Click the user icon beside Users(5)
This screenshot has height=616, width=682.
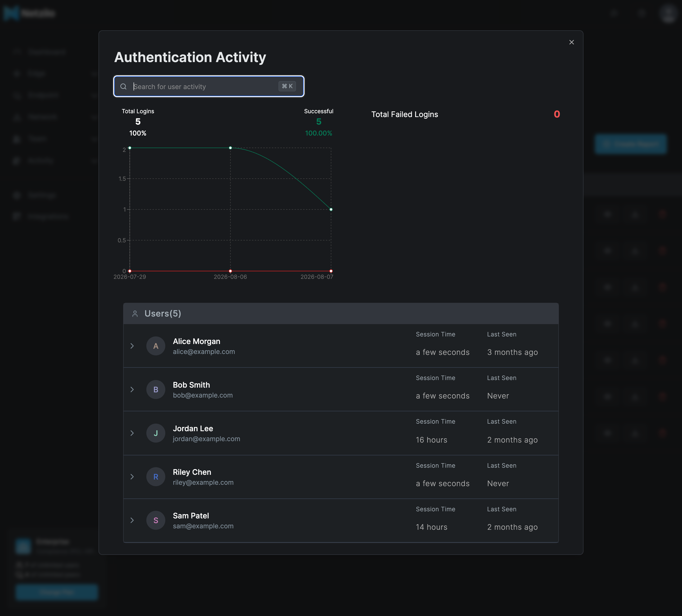tap(135, 314)
